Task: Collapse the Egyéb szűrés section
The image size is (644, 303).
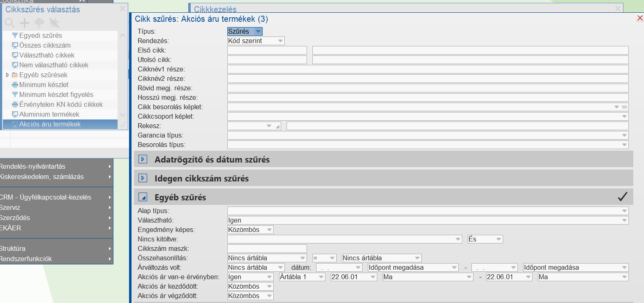Action: pos(143,197)
